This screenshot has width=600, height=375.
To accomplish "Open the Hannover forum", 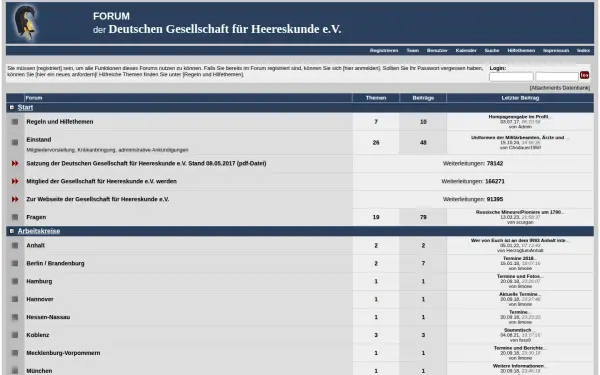I will click(x=40, y=299).
